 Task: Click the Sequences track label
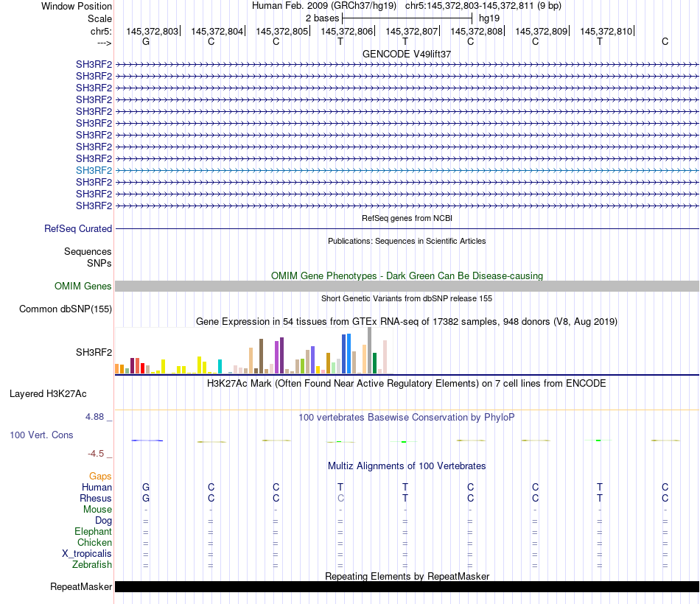[x=88, y=251]
